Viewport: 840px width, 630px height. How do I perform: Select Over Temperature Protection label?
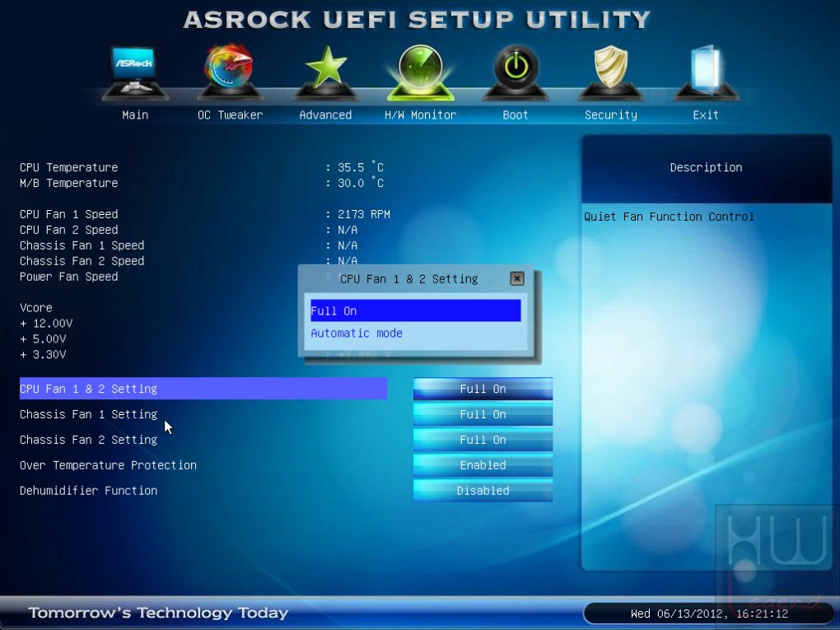click(x=108, y=465)
